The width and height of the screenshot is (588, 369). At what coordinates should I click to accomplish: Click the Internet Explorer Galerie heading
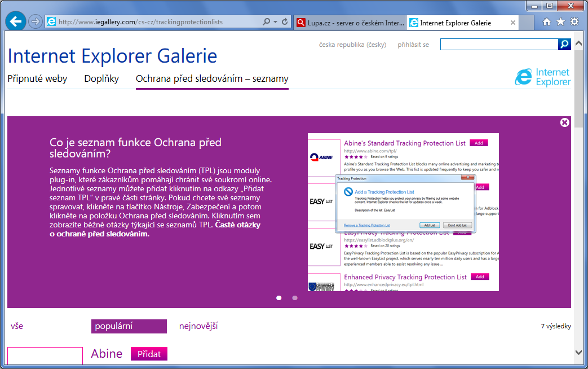(113, 56)
